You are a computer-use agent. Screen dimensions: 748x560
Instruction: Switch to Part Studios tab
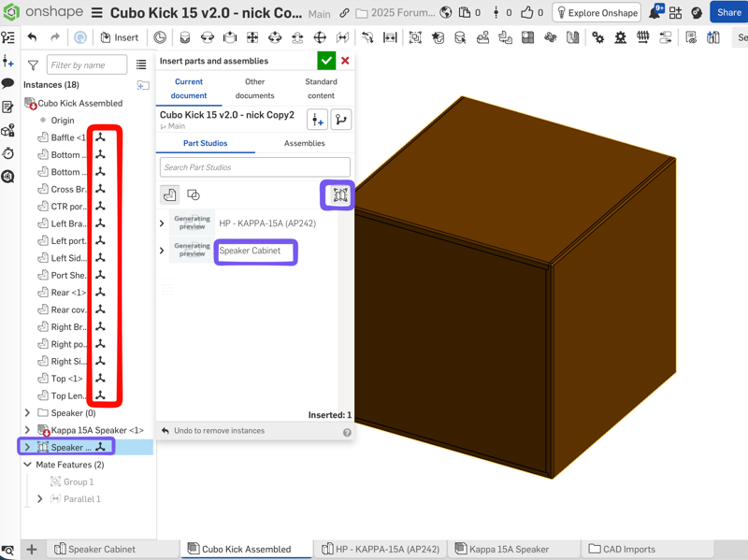click(206, 143)
